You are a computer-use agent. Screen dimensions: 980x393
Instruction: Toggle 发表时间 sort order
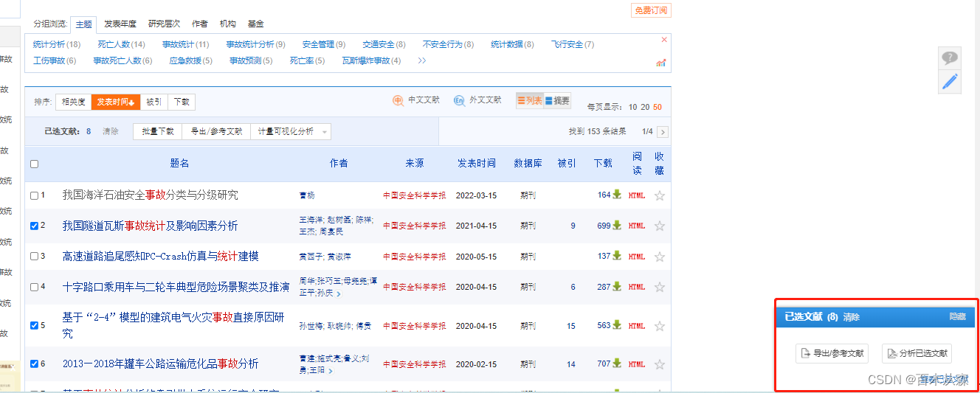116,102
